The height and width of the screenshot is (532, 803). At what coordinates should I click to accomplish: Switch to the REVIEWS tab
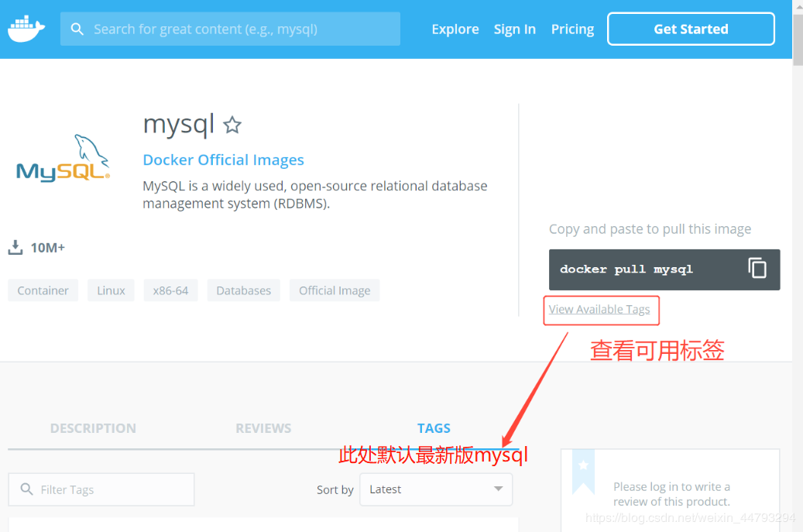pos(263,428)
